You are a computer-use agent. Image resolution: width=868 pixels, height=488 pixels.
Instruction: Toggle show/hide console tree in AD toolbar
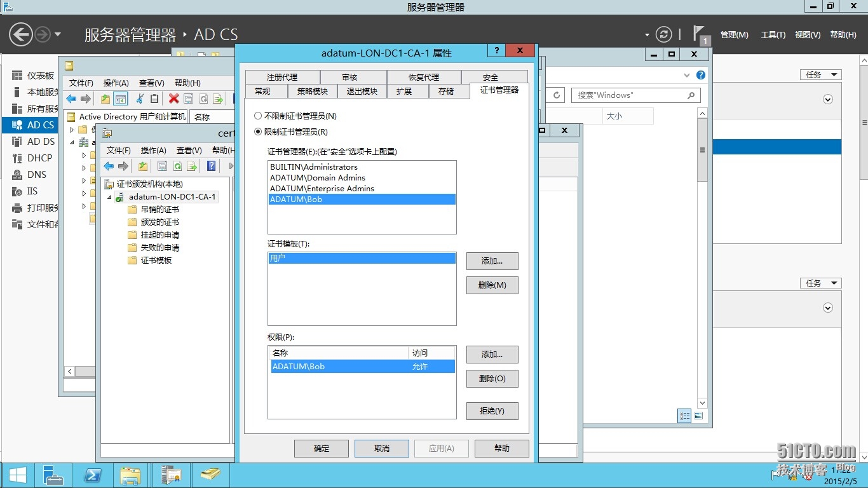[121, 98]
